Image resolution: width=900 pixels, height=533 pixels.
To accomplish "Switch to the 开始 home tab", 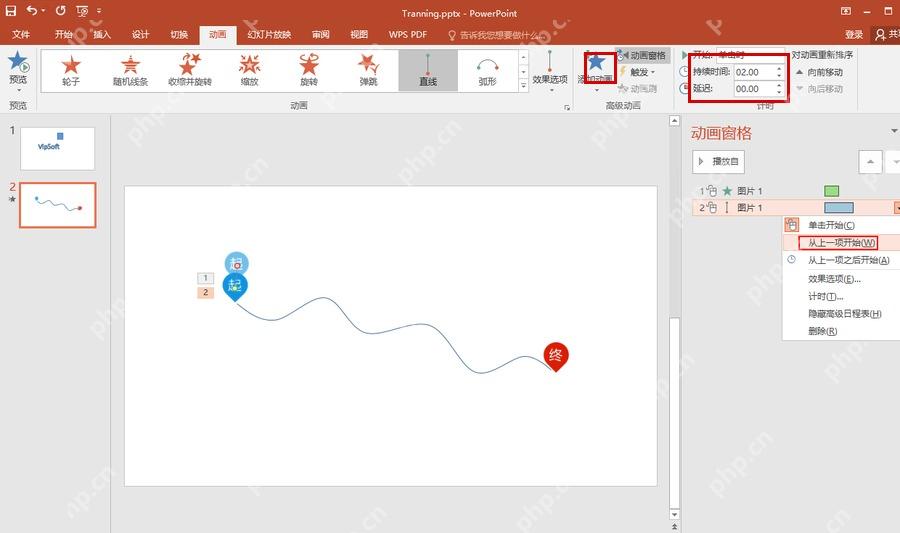I will (x=64, y=34).
